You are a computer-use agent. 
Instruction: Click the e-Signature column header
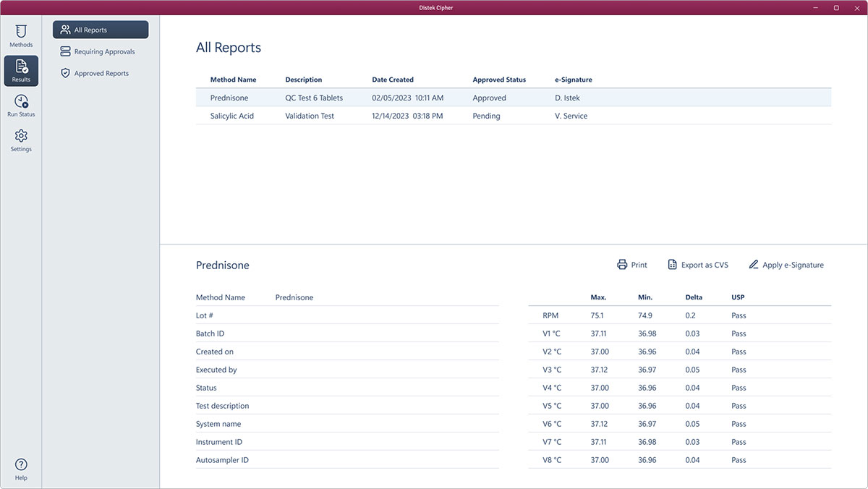(573, 80)
